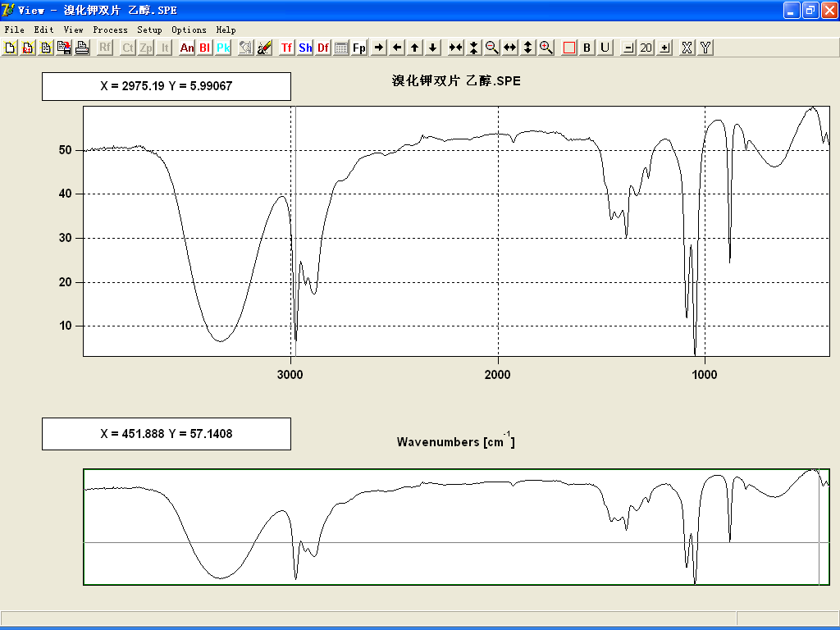Move the spectrum up with the arrow

pos(414,48)
